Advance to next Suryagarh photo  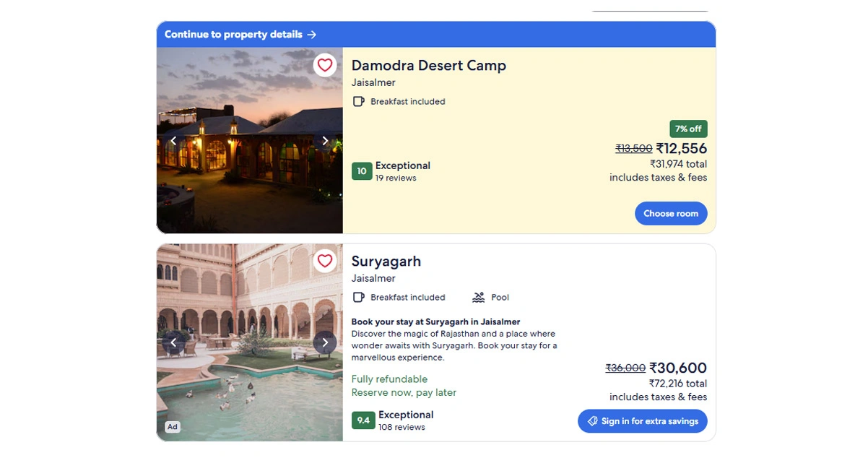pos(325,342)
